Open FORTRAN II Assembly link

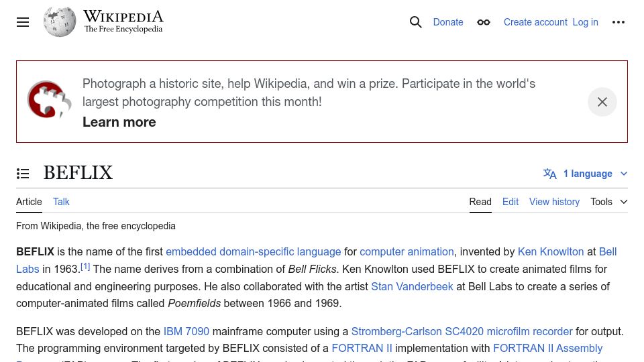(x=548, y=348)
